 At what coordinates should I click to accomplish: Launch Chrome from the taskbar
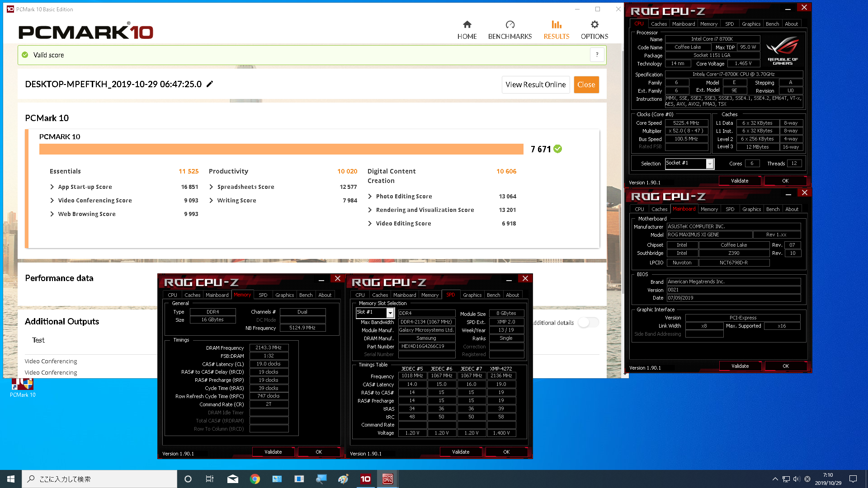coord(255,479)
